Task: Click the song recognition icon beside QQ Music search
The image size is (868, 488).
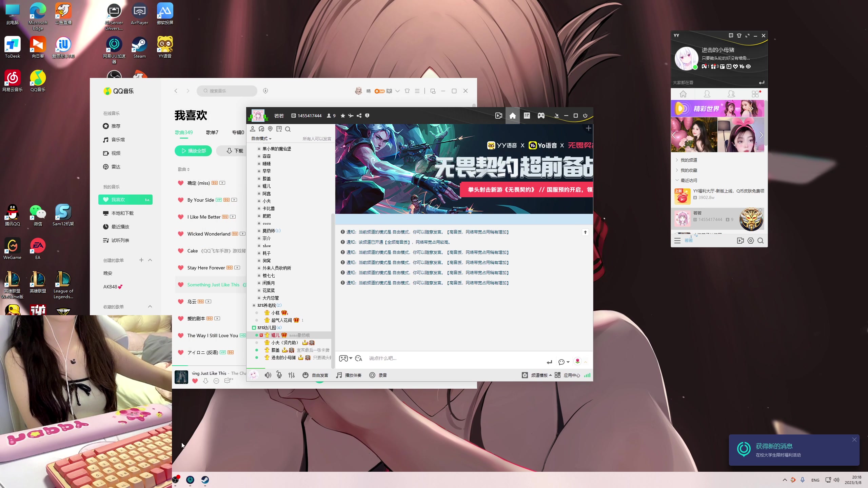Action: [x=265, y=91]
